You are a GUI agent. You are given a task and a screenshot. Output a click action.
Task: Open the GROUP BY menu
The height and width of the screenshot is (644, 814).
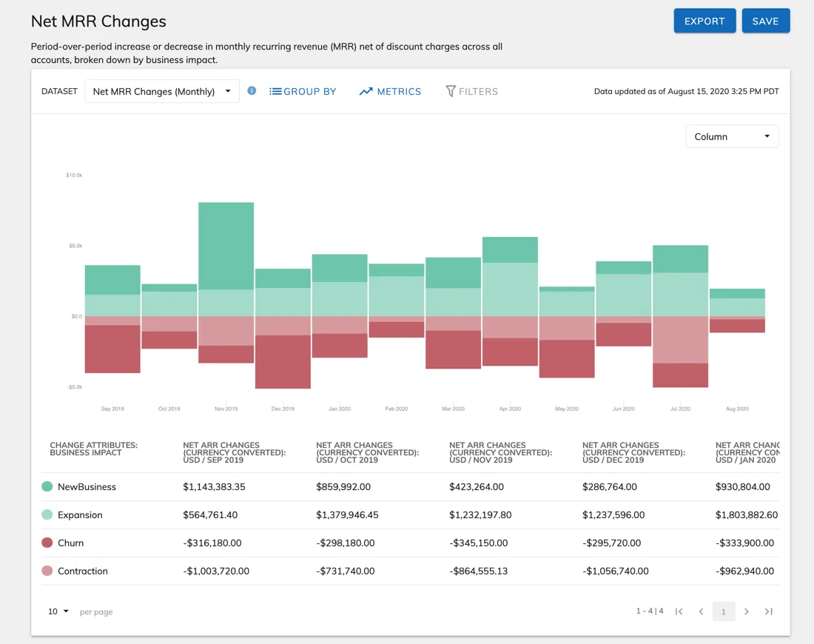point(303,91)
